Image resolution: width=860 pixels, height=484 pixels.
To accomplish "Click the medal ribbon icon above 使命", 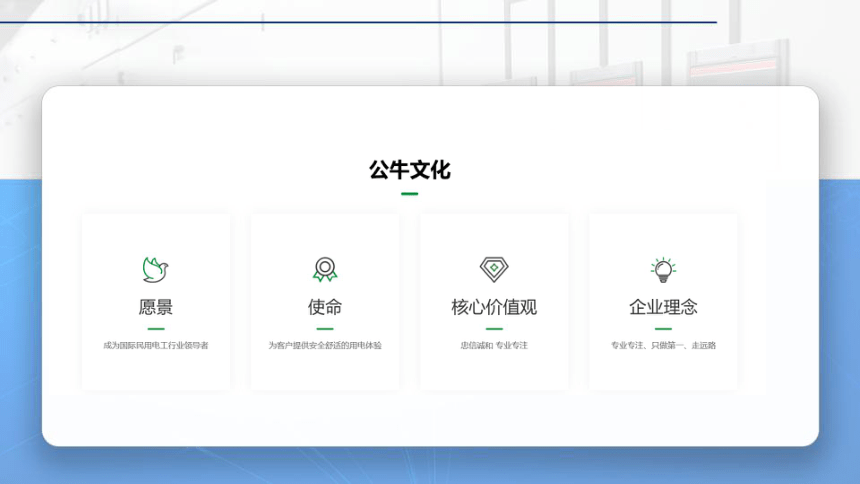I will tap(325, 269).
